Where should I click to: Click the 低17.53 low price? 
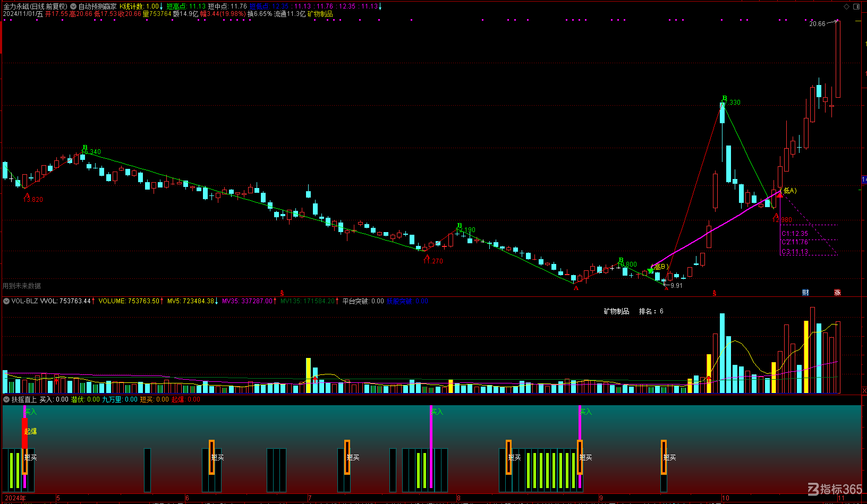pyautogui.click(x=105, y=14)
